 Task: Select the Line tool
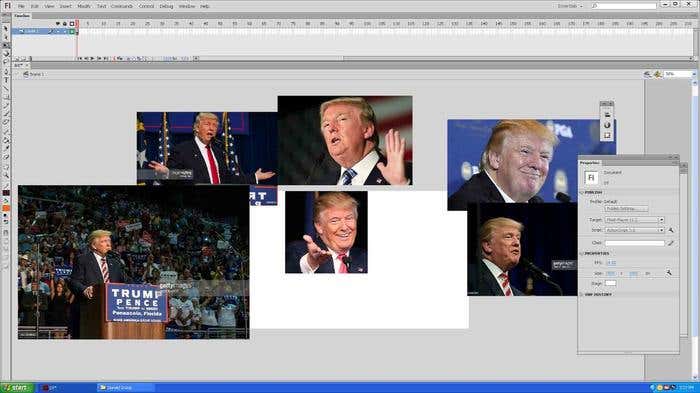pyautogui.click(x=6, y=89)
